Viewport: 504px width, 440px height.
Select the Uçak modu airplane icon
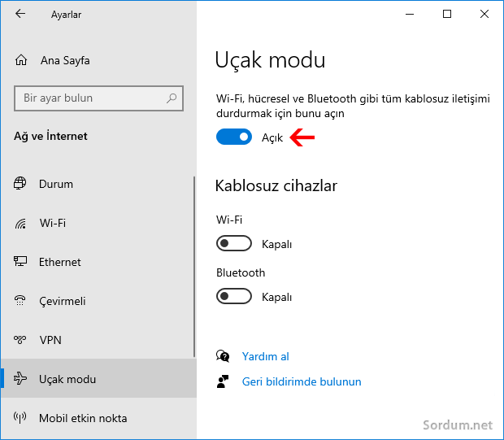pos(20,378)
